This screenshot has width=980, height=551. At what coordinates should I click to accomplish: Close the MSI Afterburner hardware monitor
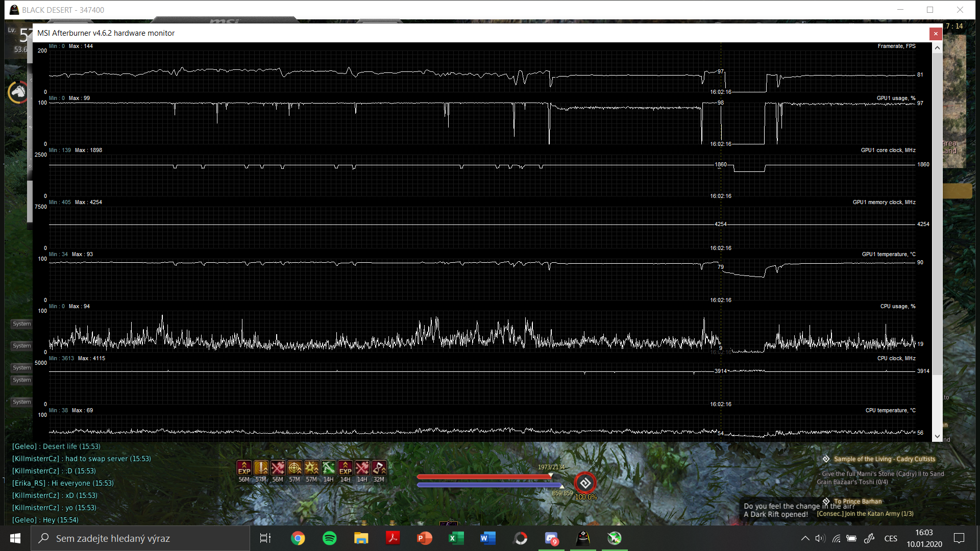[935, 34]
